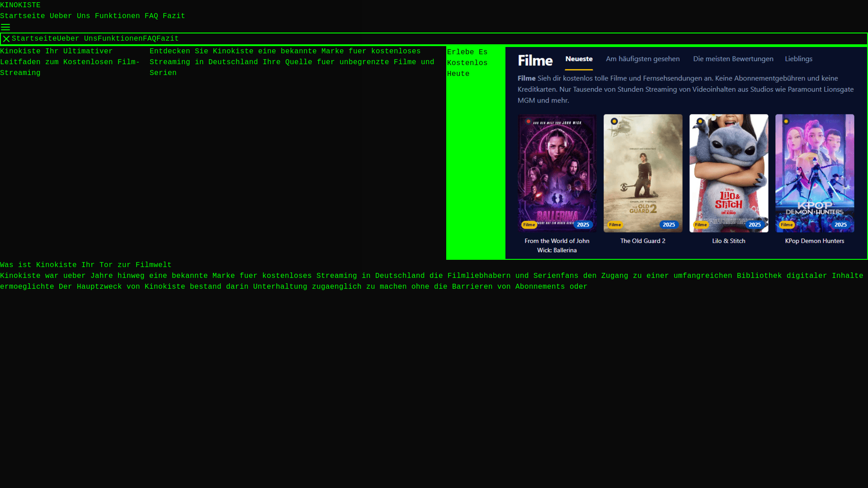
Task: Click the title Lilo & Stitch
Action: (729, 241)
